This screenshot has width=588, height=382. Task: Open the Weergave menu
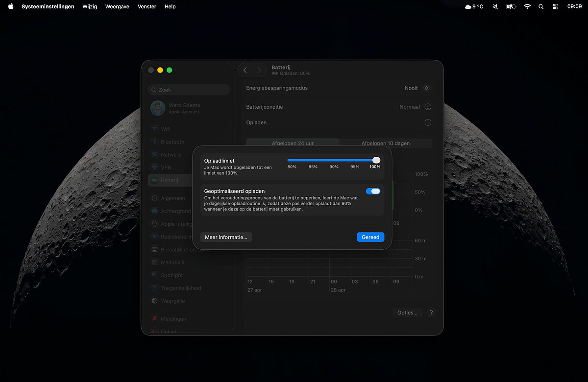click(x=117, y=6)
